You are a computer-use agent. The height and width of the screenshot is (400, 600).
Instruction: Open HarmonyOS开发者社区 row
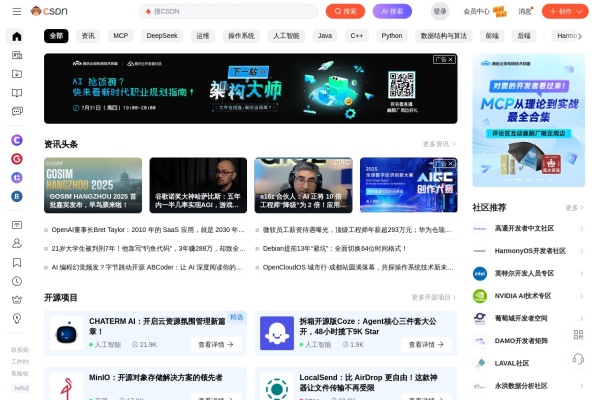point(528,251)
